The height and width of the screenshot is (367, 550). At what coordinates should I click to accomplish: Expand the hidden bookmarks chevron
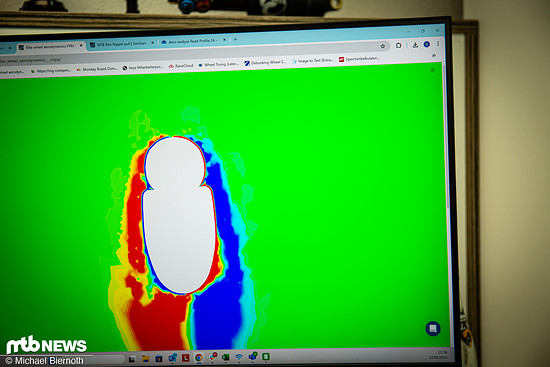pyautogui.click(x=434, y=55)
